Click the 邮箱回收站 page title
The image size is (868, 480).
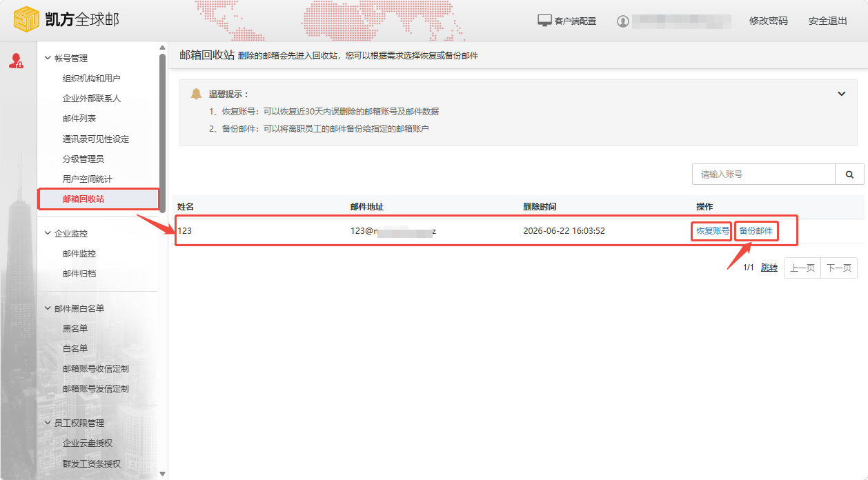click(207, 55)
